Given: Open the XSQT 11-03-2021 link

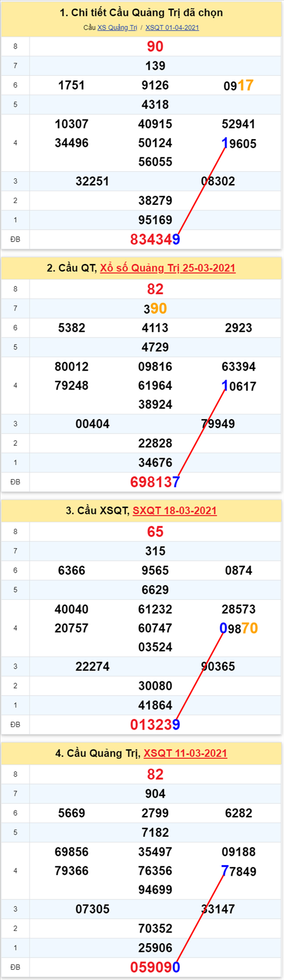Looking at the screenshot, I should [185, 754].
